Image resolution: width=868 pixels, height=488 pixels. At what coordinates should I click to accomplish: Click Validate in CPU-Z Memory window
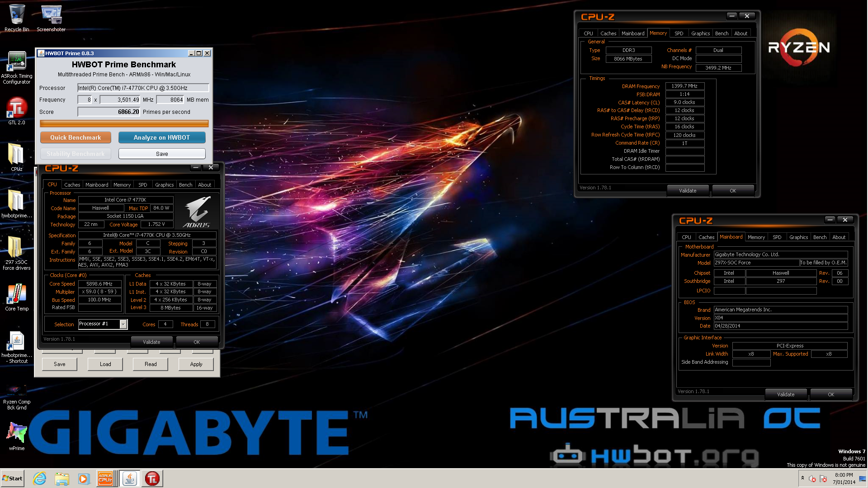tap(688, 191)
